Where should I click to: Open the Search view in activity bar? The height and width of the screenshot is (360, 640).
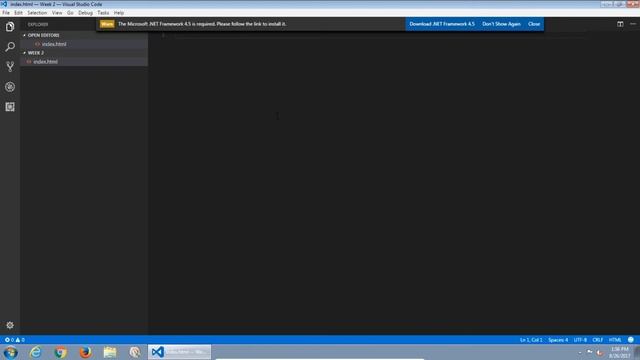[x=10, y=47]
